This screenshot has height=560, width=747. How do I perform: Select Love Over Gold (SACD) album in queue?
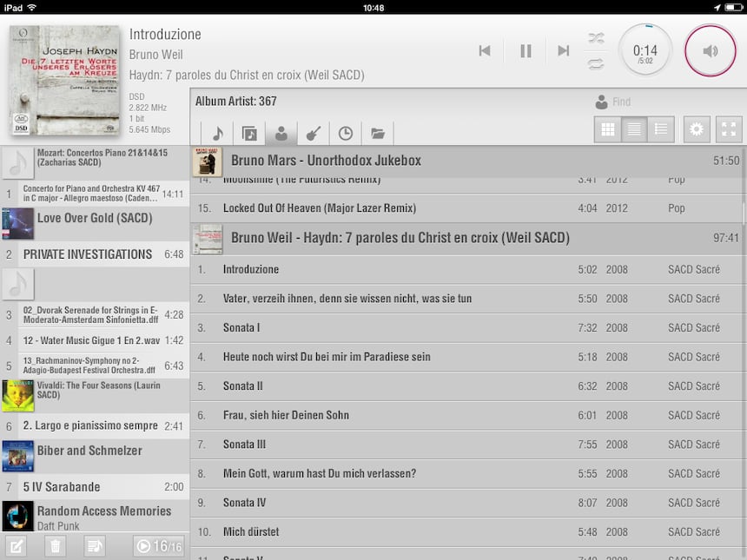95,223
